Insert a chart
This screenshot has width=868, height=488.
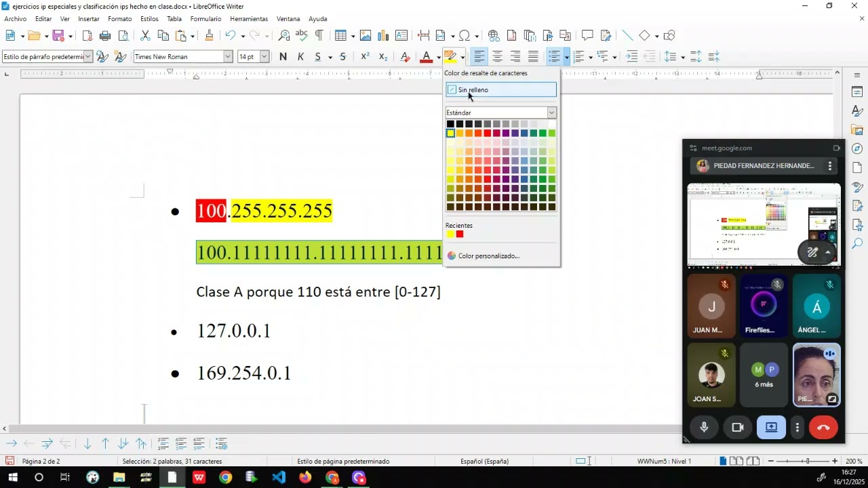tap(383, 36)
